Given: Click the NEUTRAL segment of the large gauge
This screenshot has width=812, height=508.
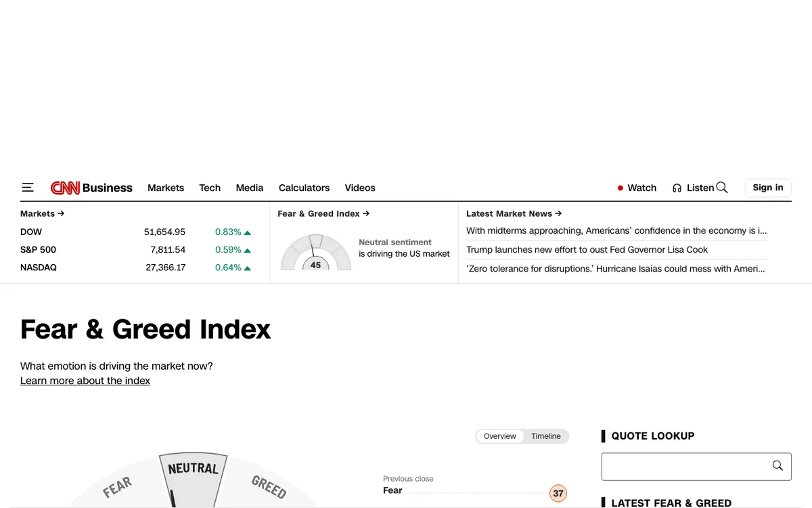Looking at the screenshot, I should click(194, 480).
